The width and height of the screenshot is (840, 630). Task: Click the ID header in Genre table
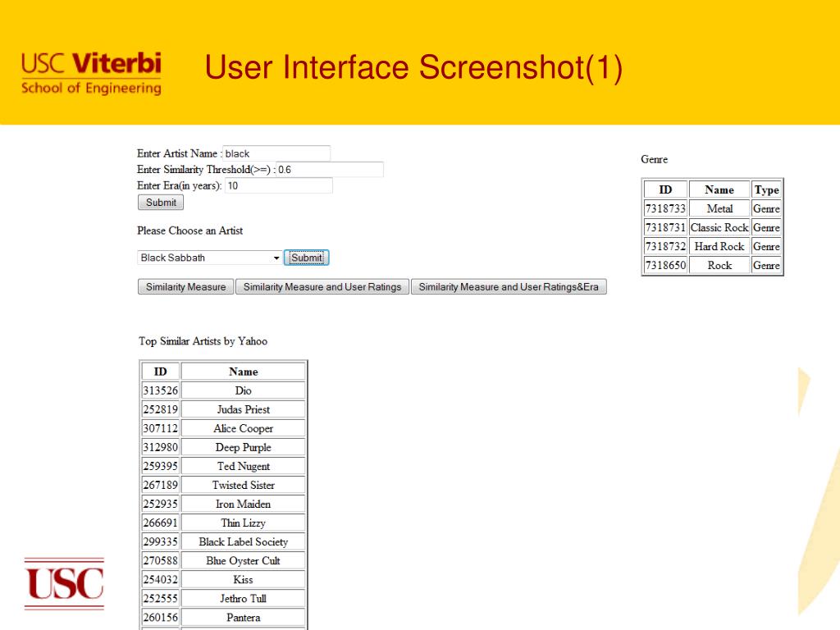click(x=665, y=189)
